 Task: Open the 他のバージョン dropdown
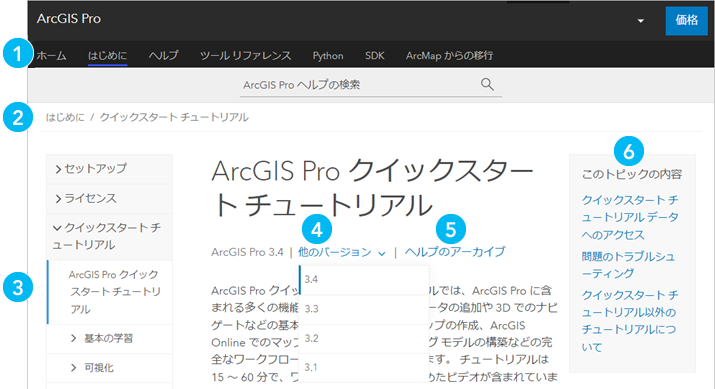[342, 252]
